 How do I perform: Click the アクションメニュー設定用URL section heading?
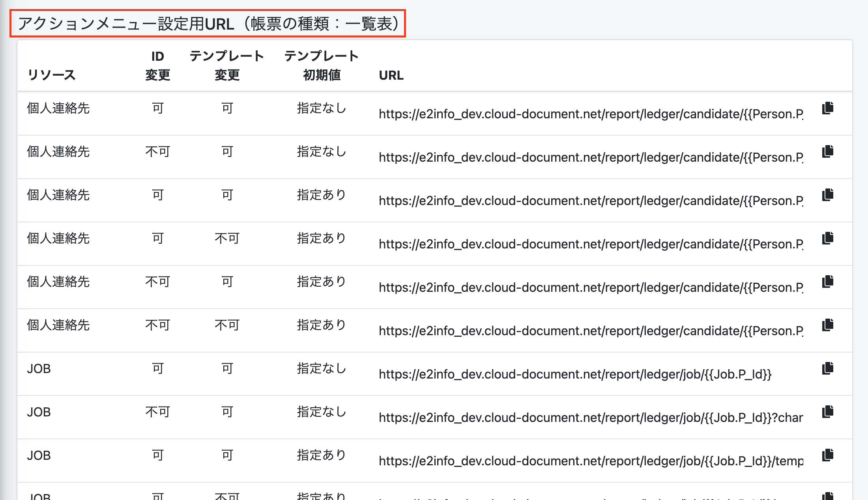click(208, 24)
